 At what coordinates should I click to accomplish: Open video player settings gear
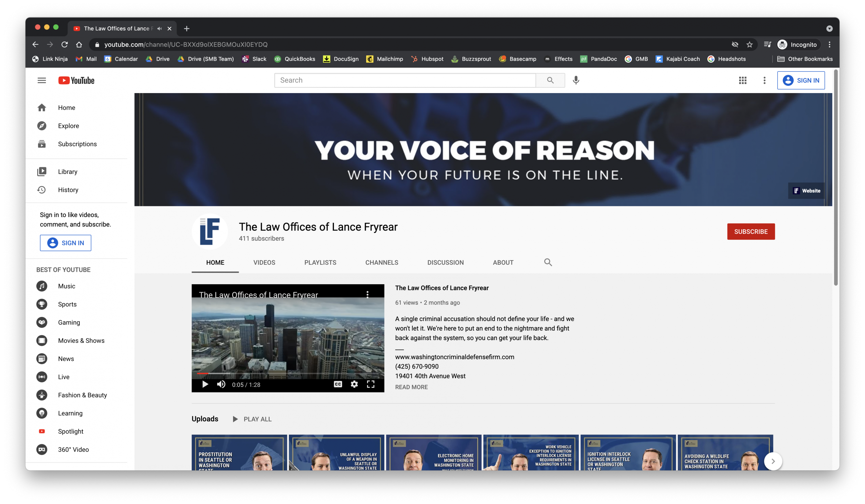click(354, 384)
